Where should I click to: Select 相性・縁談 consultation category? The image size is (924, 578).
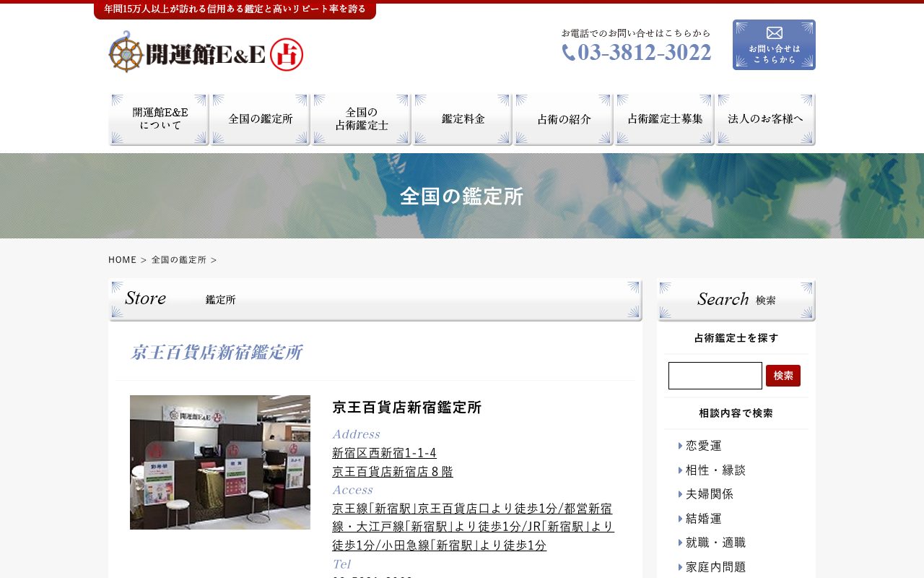click(x=715, y=470)
